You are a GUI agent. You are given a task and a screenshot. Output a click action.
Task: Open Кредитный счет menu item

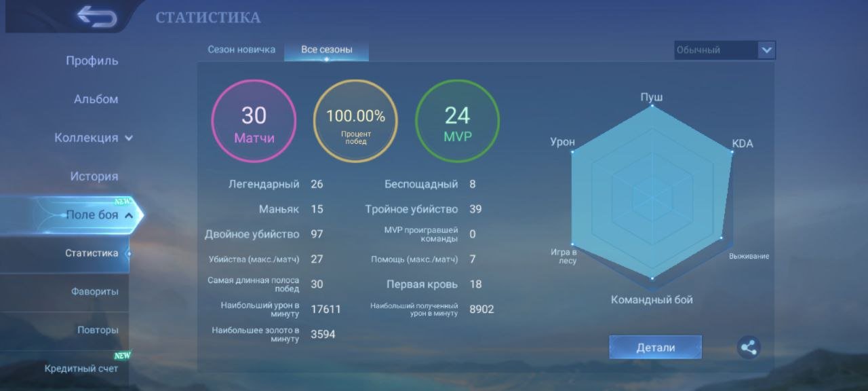coord(81,369)
